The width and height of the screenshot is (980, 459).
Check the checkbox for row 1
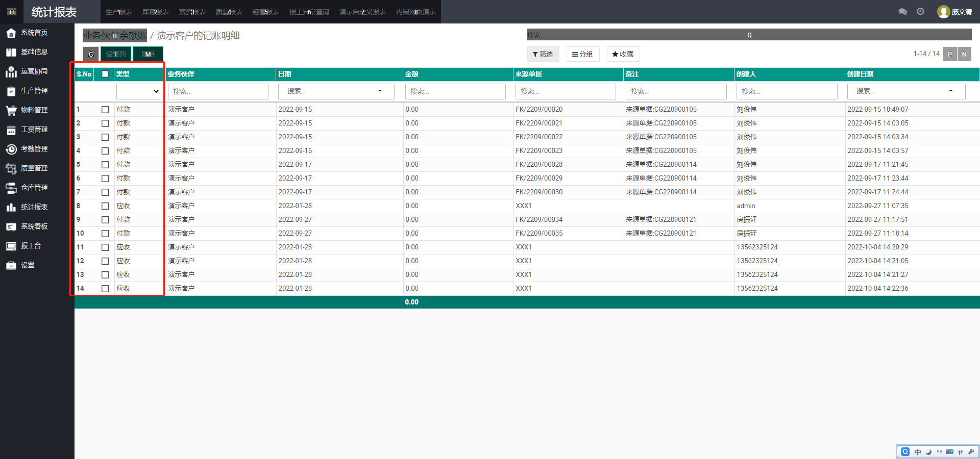click(105, 110)
